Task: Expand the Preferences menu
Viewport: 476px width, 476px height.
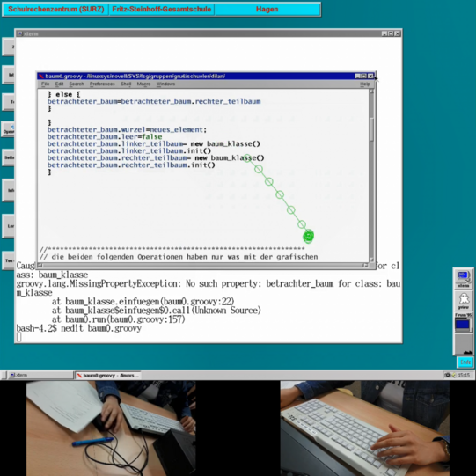Action: coord(102,84)
